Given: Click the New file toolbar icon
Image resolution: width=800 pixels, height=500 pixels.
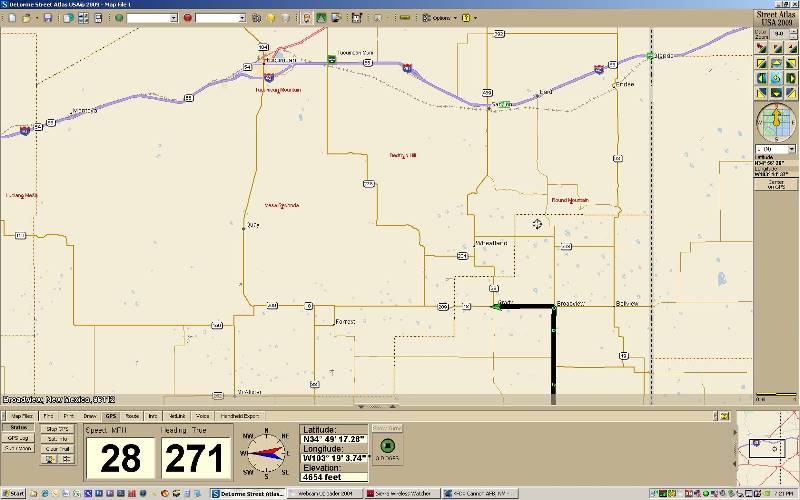Looking at the screenshot, I should (12, 18).
